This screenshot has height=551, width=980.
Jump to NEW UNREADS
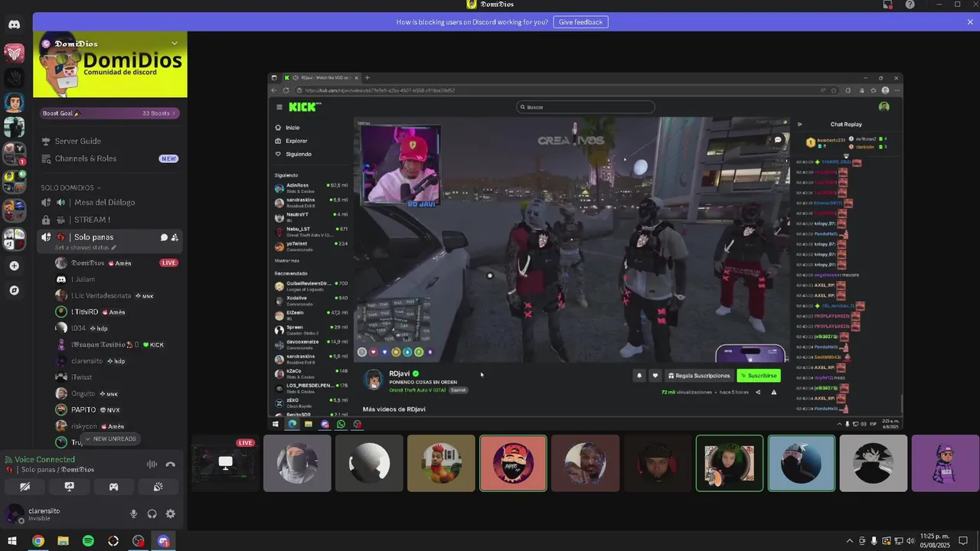pos(110,439)
